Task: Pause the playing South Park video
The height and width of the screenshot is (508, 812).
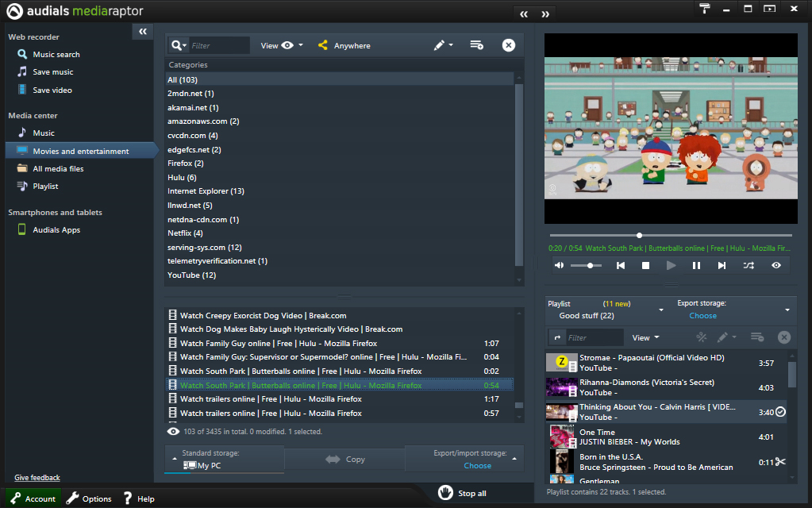Action: point(696,265)
